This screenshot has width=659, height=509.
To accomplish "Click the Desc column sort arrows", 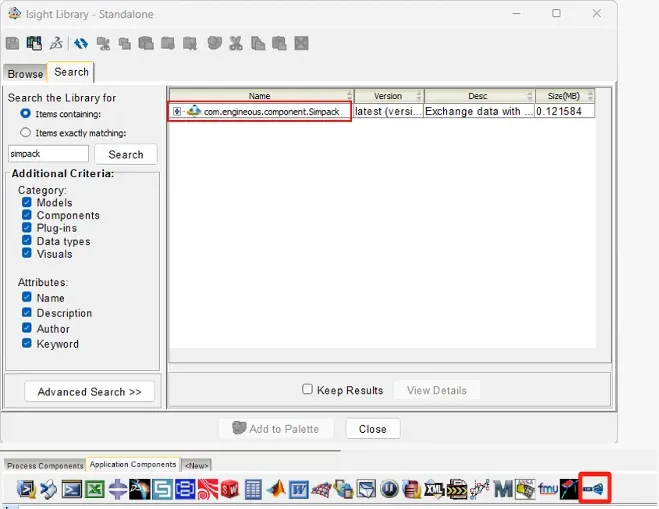I will coord(530,96).
